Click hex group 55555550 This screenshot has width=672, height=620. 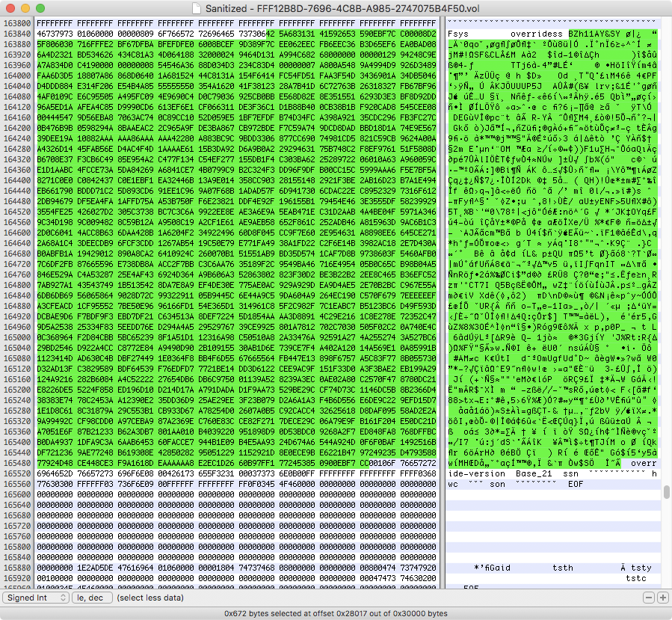point(176,86)
